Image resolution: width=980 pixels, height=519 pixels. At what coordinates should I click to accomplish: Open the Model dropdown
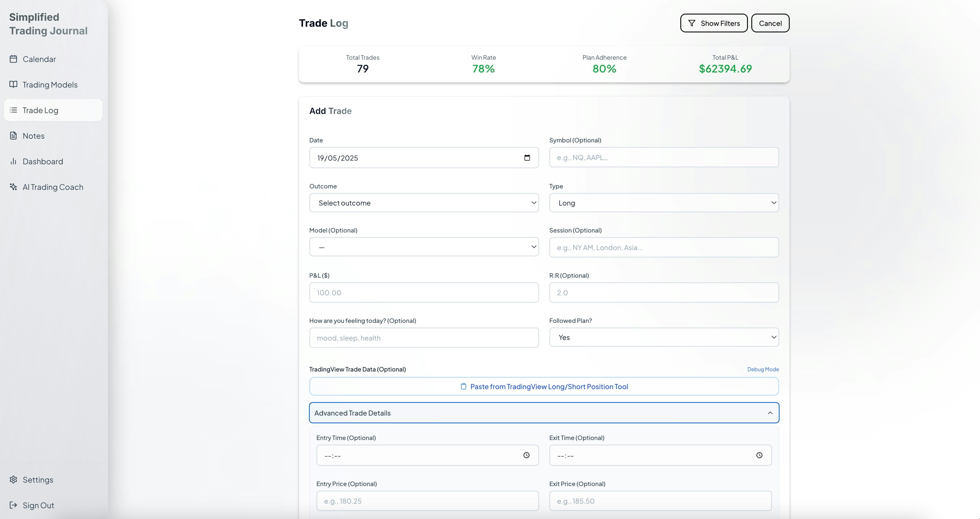coord(424,247)
